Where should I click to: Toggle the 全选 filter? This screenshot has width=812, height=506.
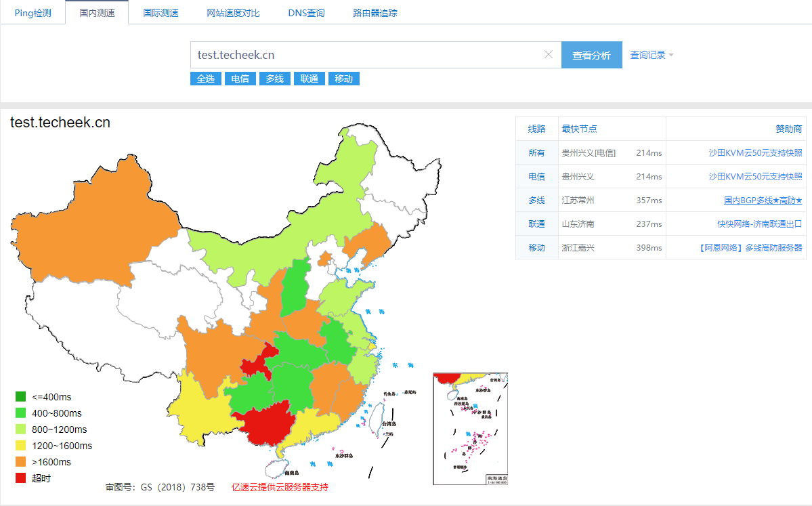point(205,79)
